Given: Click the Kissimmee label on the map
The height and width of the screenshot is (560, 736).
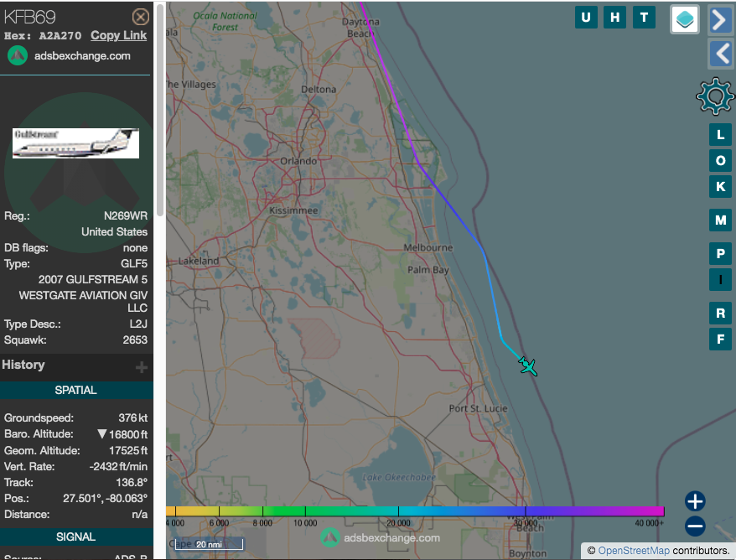Looking at the screenshot, I should (294, 210).
